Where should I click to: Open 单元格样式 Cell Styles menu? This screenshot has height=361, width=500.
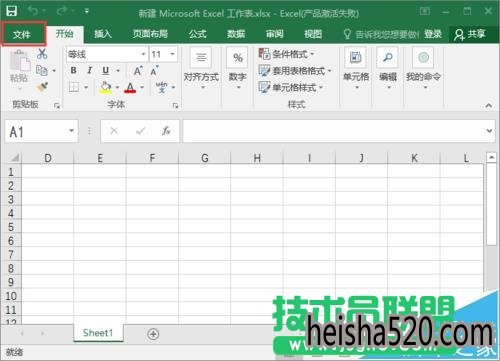point(291,87)
